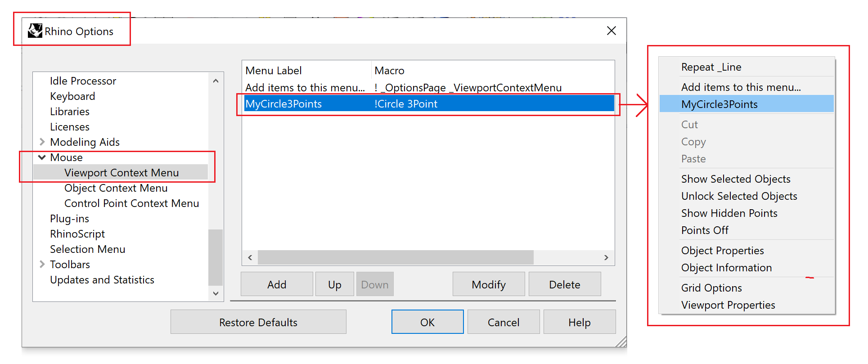The height and width of the screenshot is (364, 868).
Task: Click the disabled Down button
Action: coord(375,284)
